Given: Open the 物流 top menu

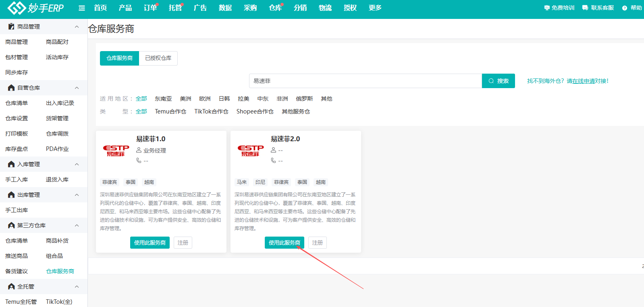Looking at the screenshot, I should coord(325,8).
